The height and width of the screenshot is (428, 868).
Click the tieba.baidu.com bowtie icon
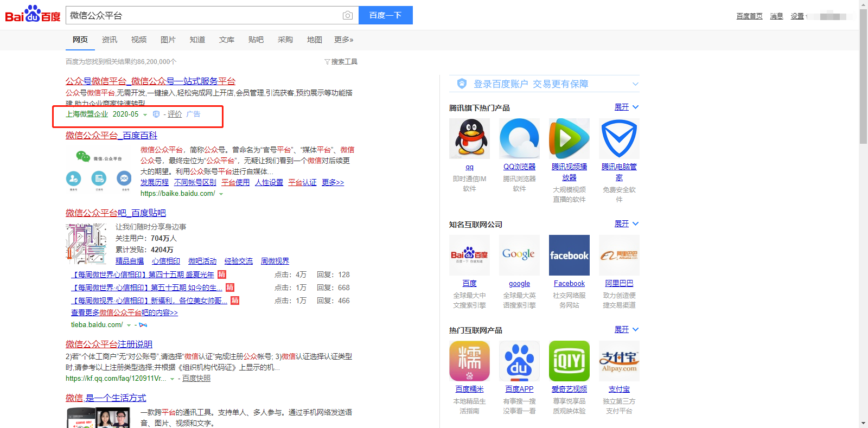pos(143,325)
